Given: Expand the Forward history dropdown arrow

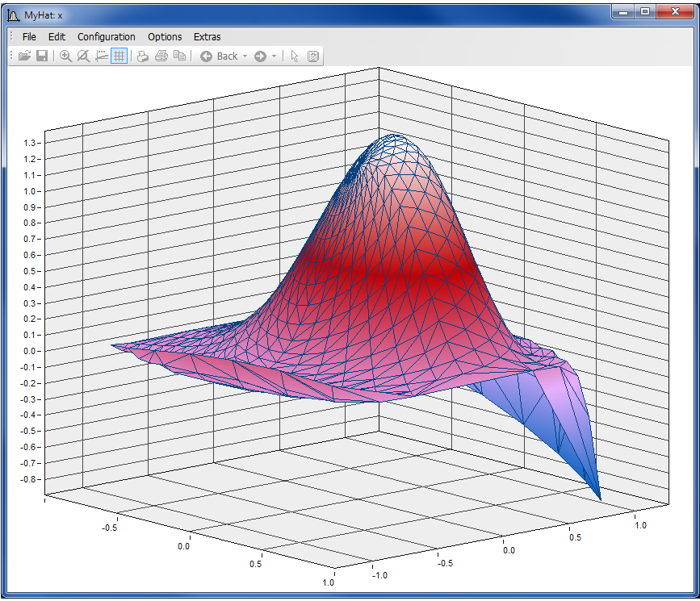Looking at the screenshot, I should tap(275, 56).
